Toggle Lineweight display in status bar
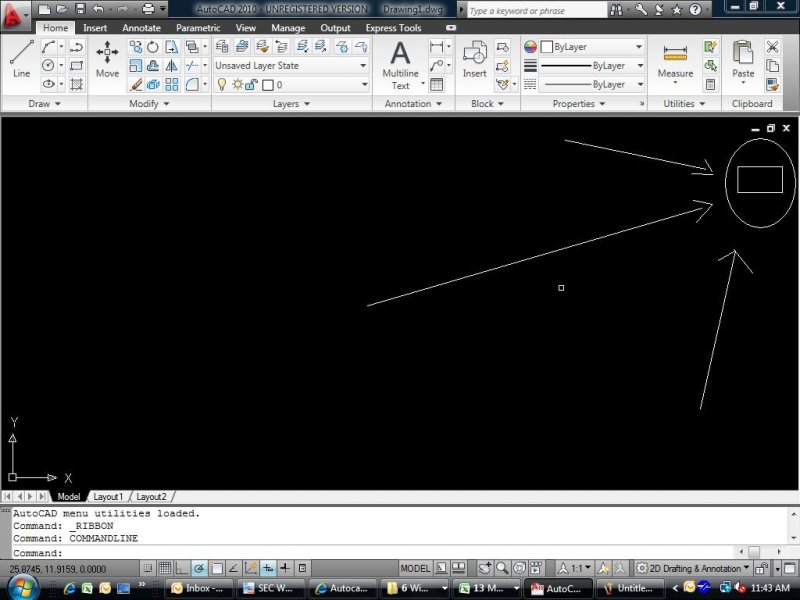 pyautogui.click(x=285, y=568)
